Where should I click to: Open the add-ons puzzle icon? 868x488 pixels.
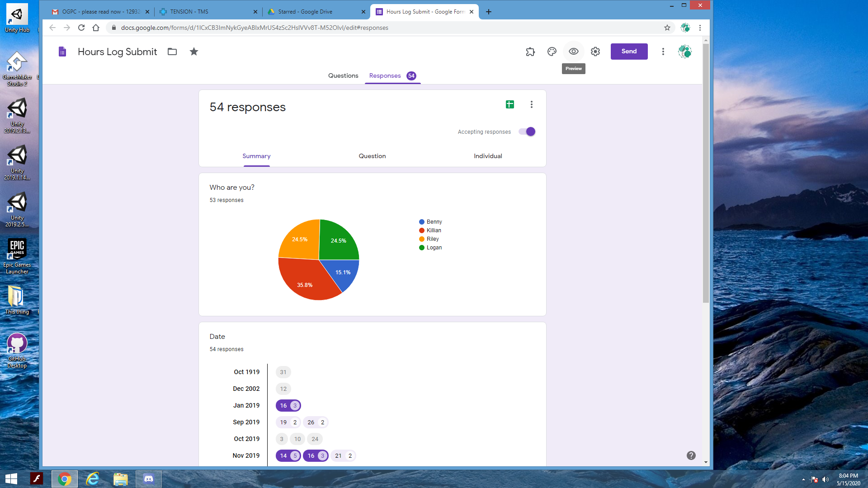tap(530, 52)
